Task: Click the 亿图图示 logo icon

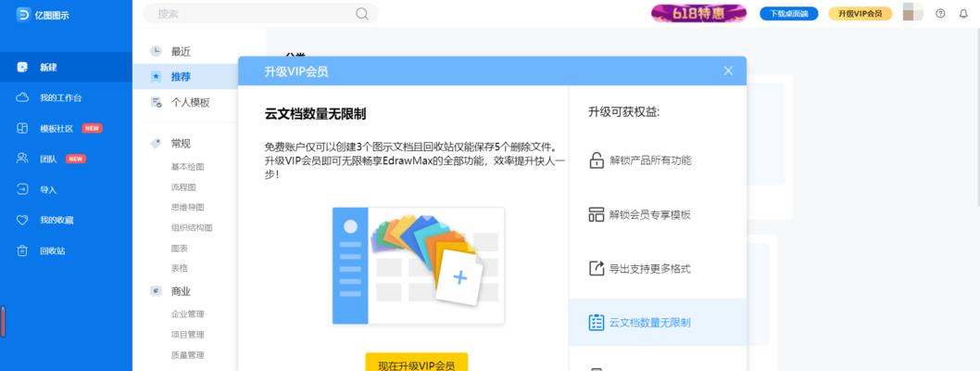Action: pos(23,15)
